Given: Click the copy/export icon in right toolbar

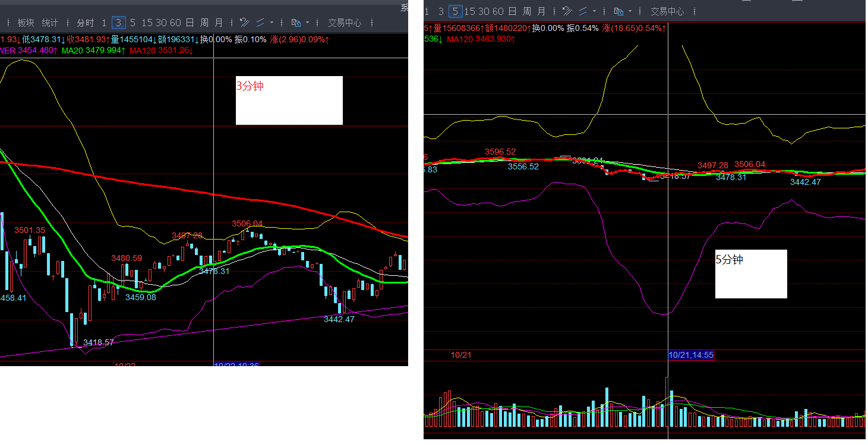Looking at the screenshot, I should click(x=618, y=11).
